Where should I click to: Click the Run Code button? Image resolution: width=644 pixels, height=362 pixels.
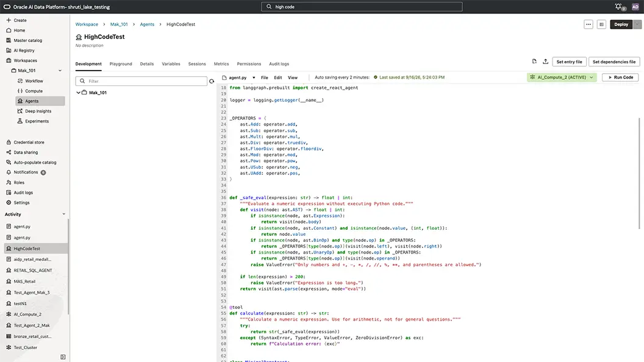coord(620,77)
